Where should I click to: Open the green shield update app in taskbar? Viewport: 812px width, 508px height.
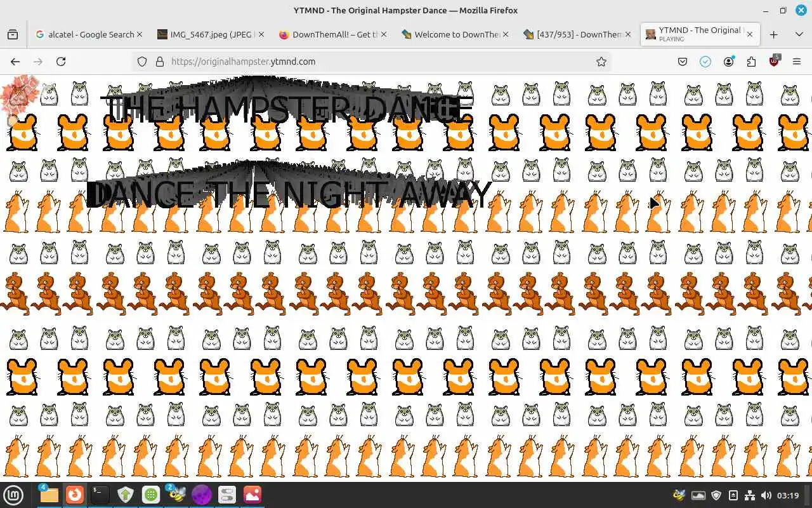point(126,495)
